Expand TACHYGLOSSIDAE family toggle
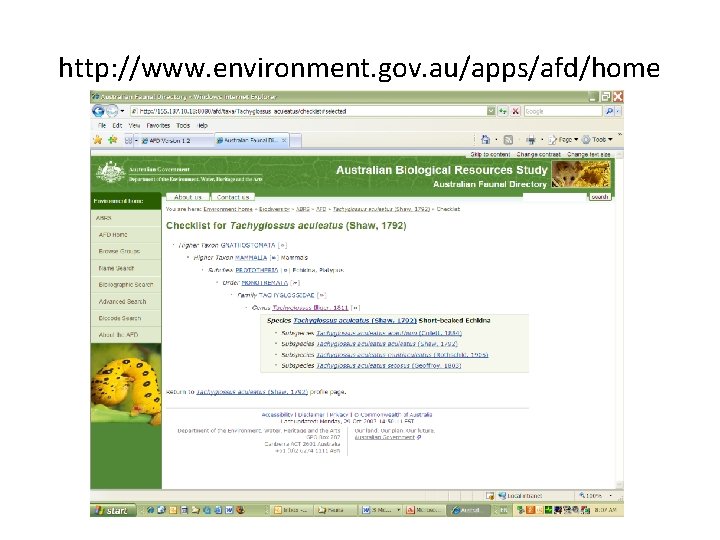This screenshot has width=720, height=540. click(x=321, y=295)
